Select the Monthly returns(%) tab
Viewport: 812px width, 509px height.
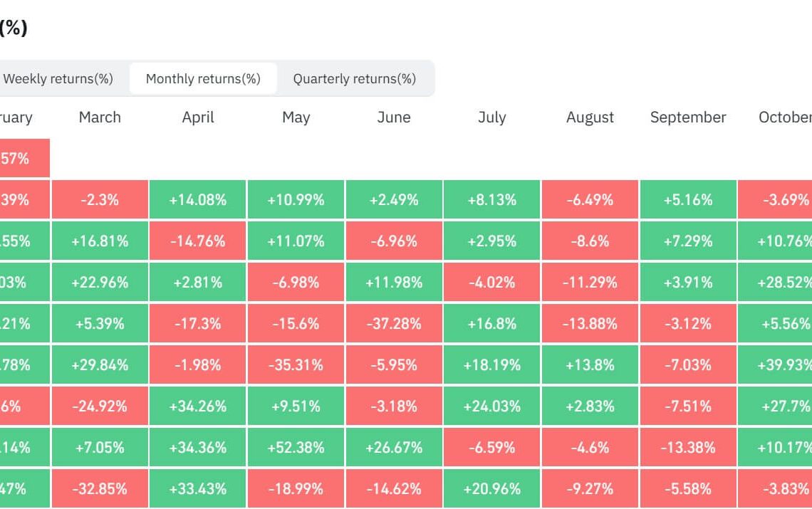(x=203, y=79)
